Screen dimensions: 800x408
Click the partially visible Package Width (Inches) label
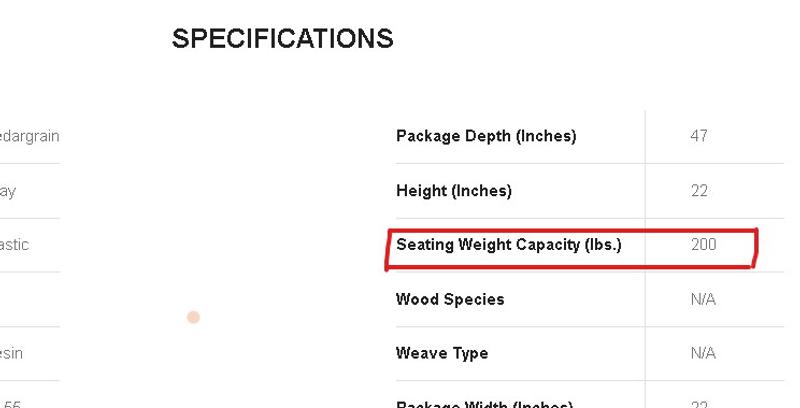pos(484,404)
